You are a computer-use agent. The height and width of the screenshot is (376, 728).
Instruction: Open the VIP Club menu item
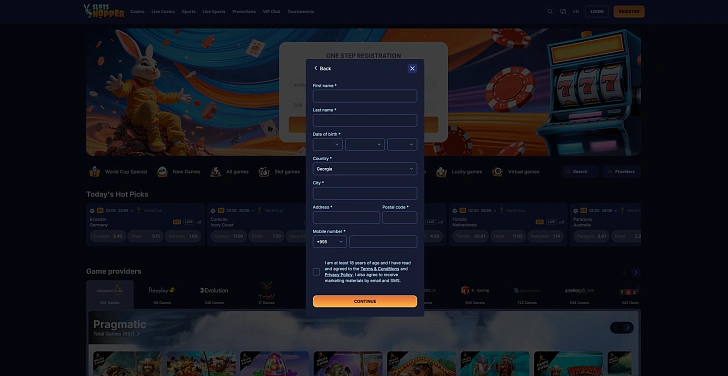(272, 12)
